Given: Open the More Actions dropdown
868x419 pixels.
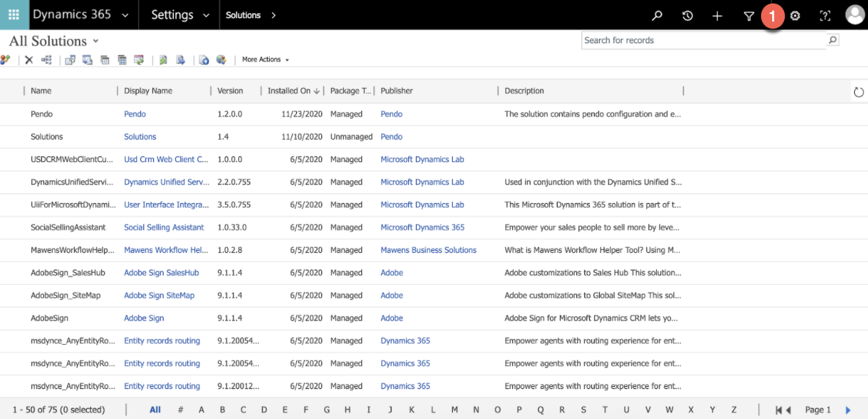Looking at the screenshot, I should [266, 60].
